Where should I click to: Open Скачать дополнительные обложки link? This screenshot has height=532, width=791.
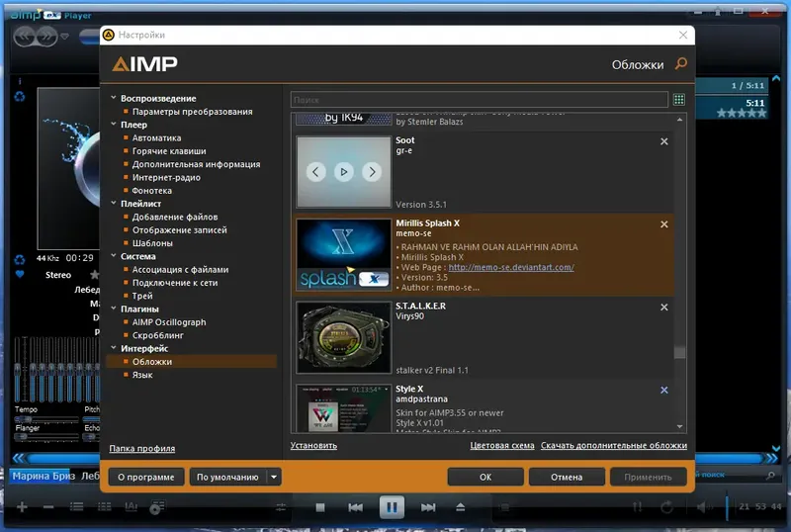[x=614, y=445]
